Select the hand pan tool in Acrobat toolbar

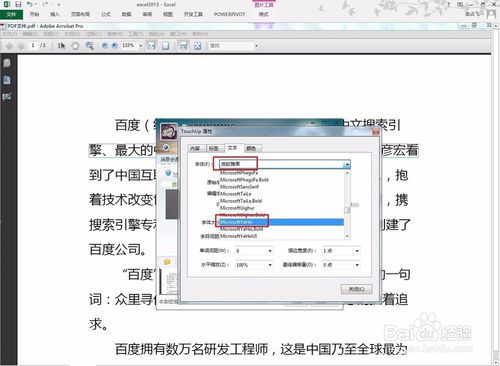(75, 46)
